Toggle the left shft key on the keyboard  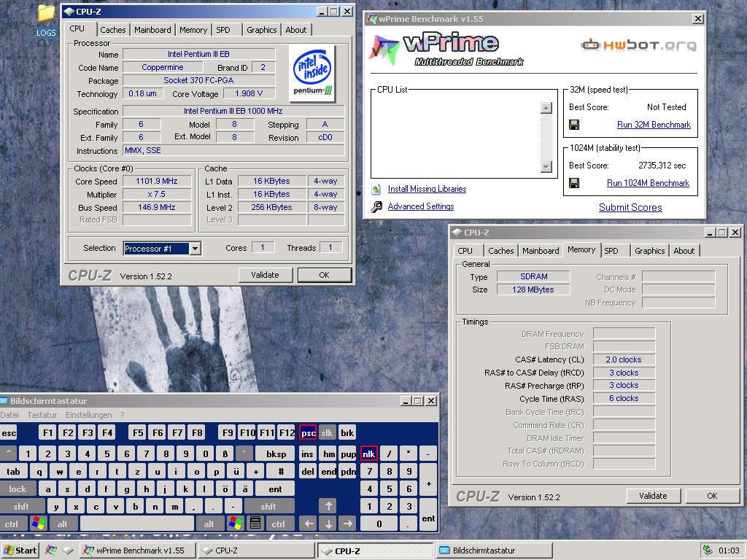point(21,506)
